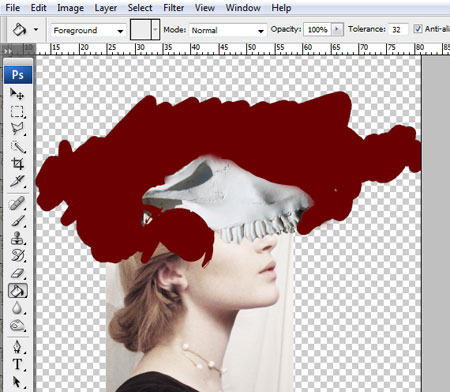Viewport: 450px width, 392px height.
Task: Open the Filter menu
Action: [x=173, y=8]
